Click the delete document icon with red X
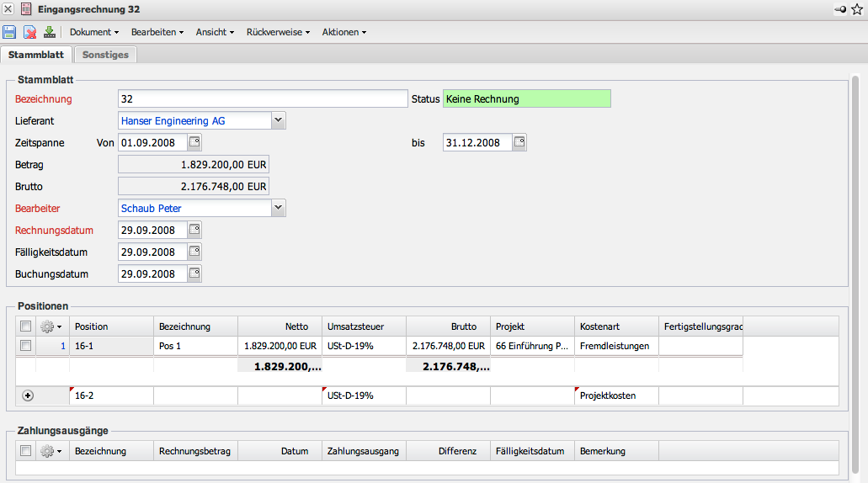 (29, 32)
